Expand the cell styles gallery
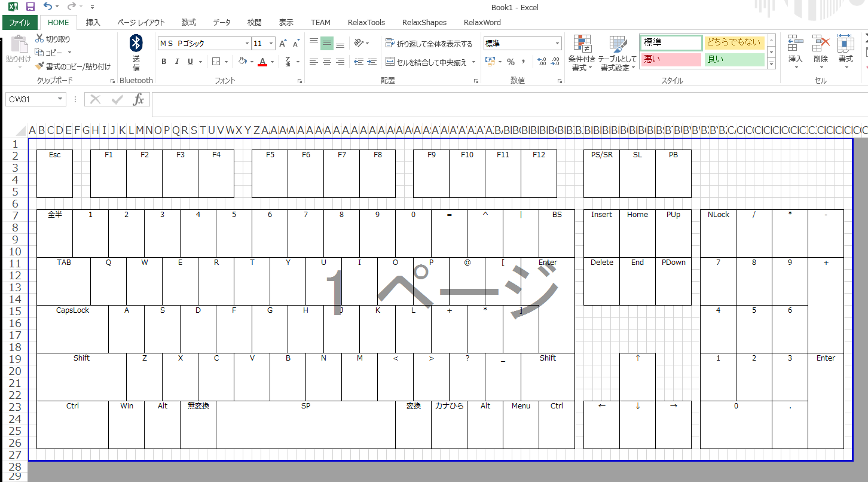This screenshot has width=868, height=482. coord(771,63)
